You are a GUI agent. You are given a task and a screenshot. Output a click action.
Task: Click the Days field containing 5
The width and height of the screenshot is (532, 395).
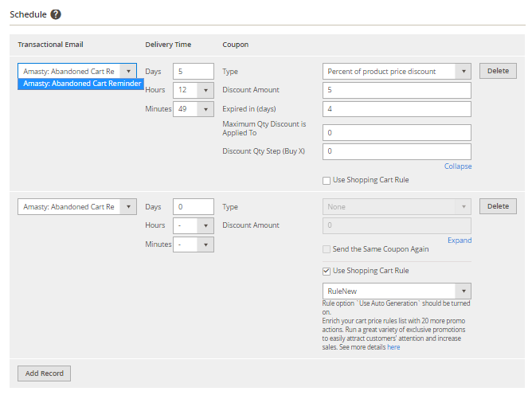pos(193,71)
